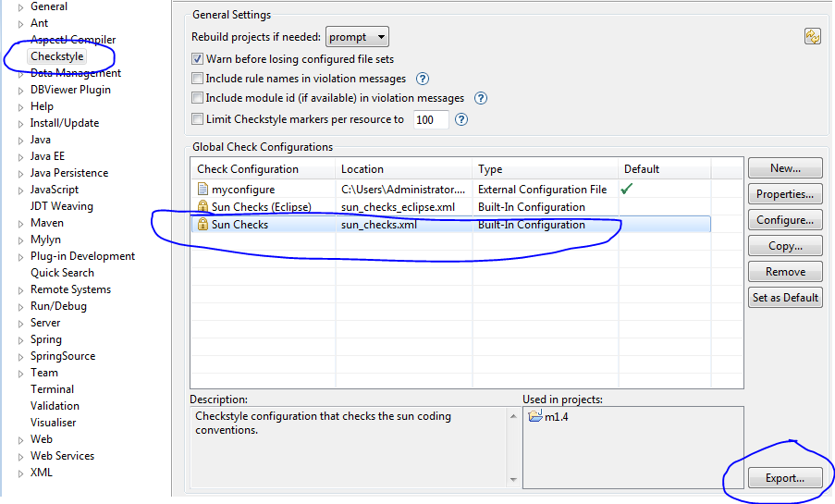This screenshot has height=504, width=835.
Task: Select Remote Systems in tree
Action: tap(71, 289)
